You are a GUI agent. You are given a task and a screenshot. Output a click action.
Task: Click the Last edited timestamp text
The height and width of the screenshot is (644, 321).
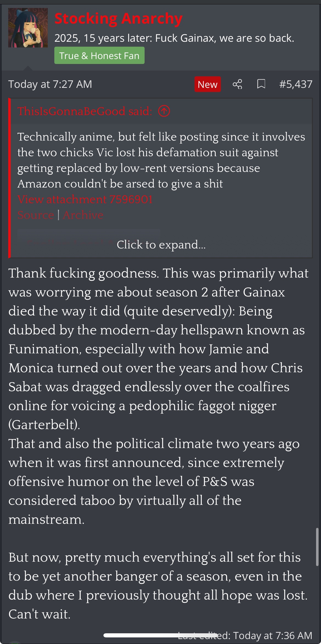(x=245, y=635)
